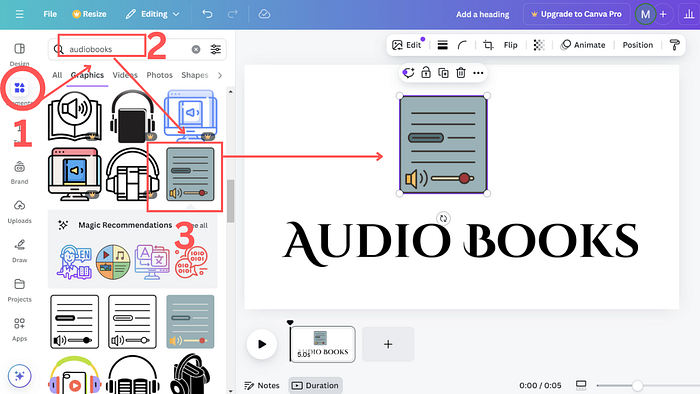
Task: Open the hamburger main menu
Action: point(19,14)
